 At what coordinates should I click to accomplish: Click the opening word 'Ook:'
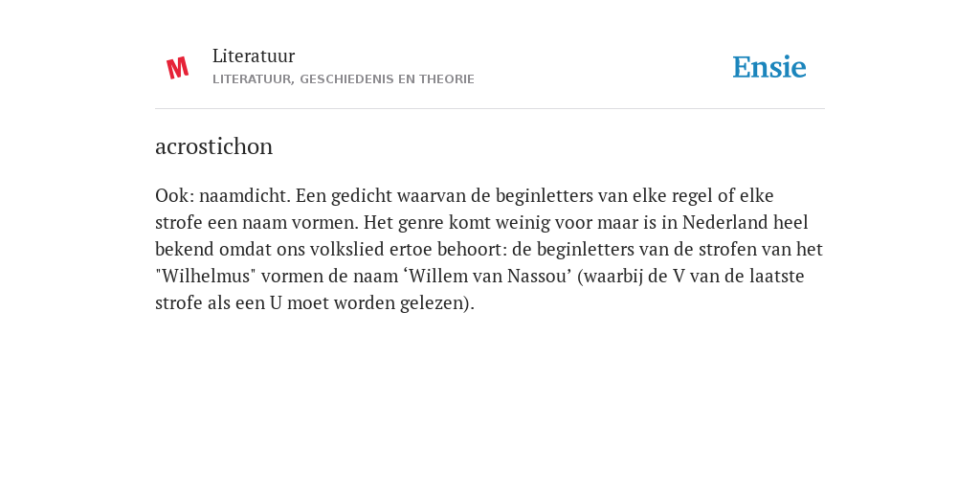pos(175,195)
